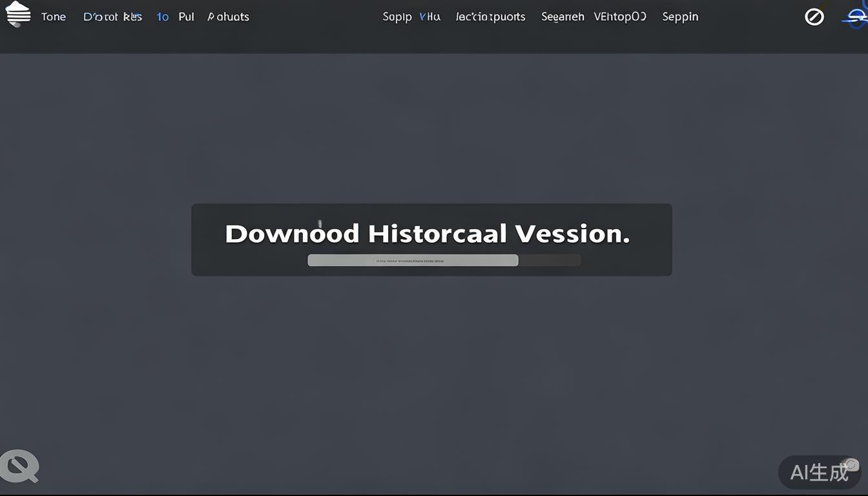Screen dimensions: 868x496
Task: Click the striped logo icon in top-left
Action: [x=18, y=14]
